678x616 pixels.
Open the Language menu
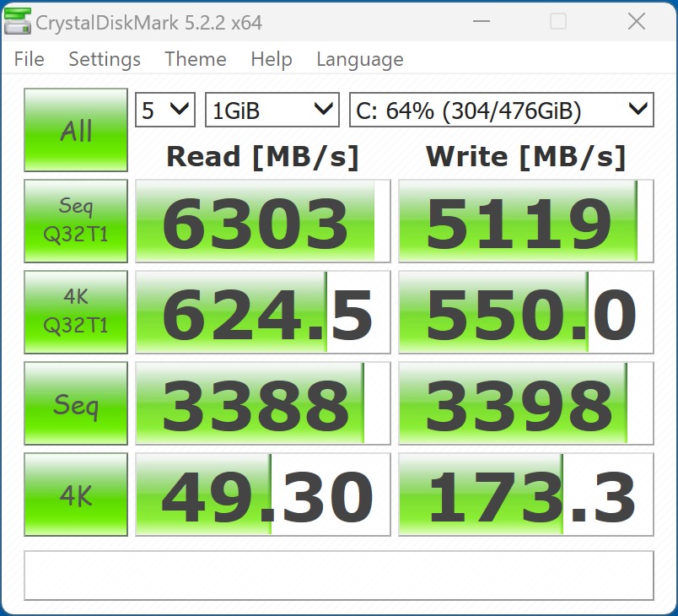click(360, 59)
